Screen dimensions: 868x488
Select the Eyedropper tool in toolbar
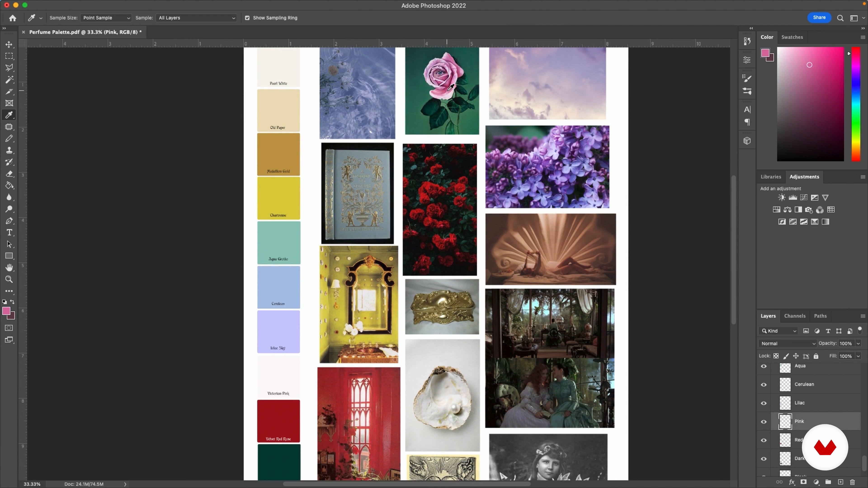(9, 115)
